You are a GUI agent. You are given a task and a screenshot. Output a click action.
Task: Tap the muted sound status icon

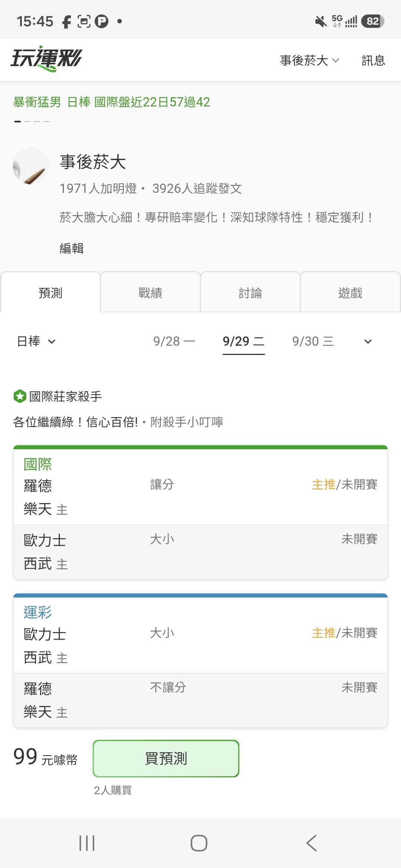click(x=321, y=21)
